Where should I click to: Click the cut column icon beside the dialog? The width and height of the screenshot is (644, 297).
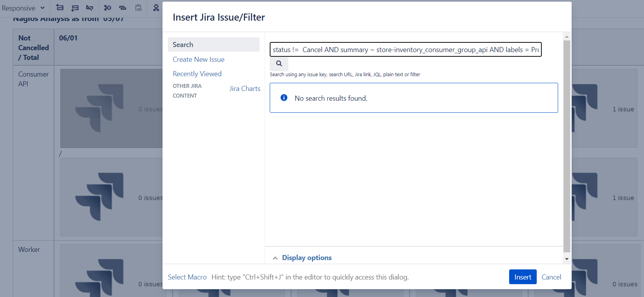pos(156,7)
